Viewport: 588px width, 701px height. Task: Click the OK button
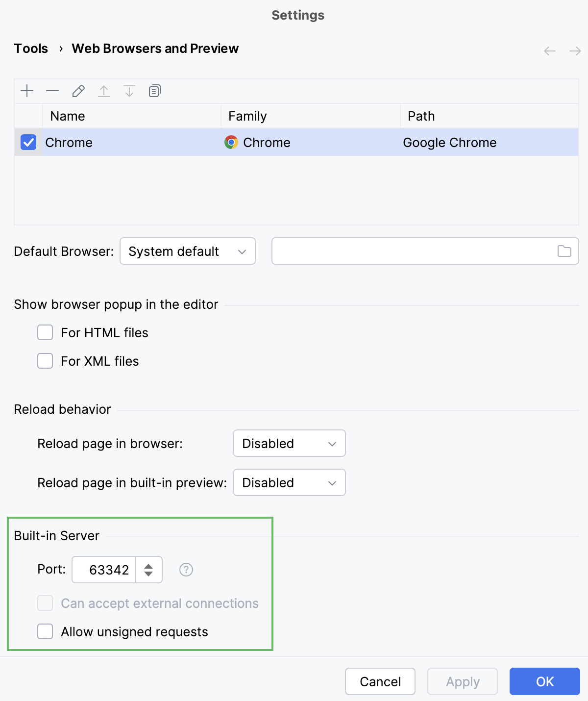[544, 682]
